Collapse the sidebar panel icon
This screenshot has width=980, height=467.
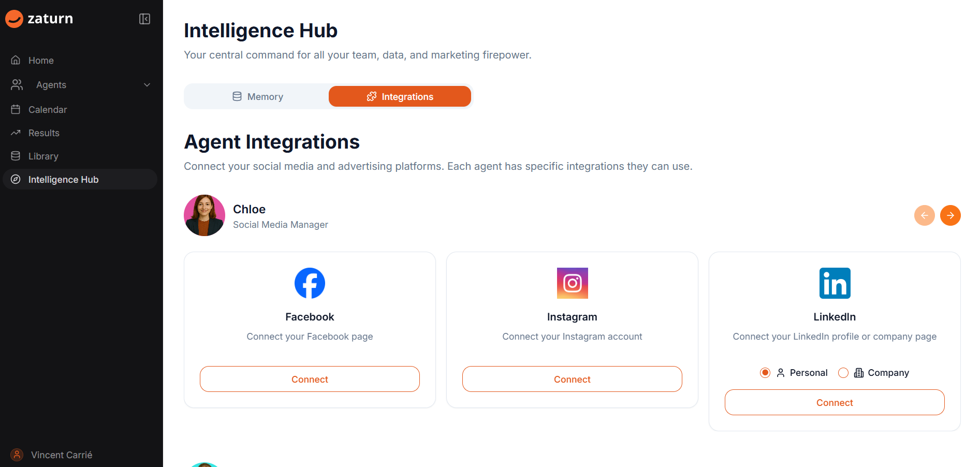pos(144,19)
